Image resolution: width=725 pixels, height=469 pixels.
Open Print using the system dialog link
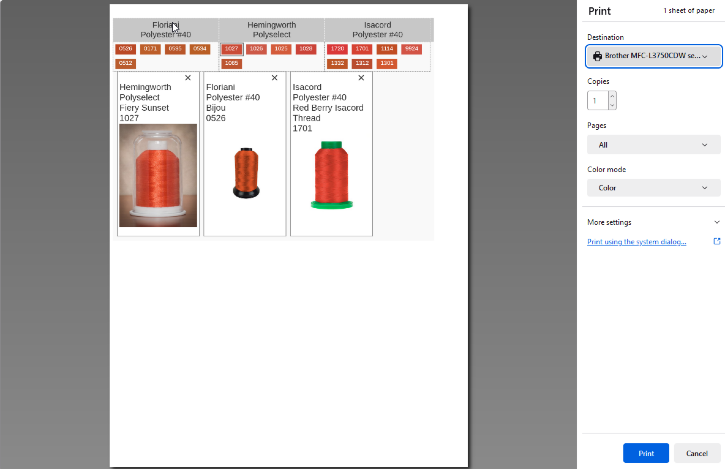click(645, 241)
